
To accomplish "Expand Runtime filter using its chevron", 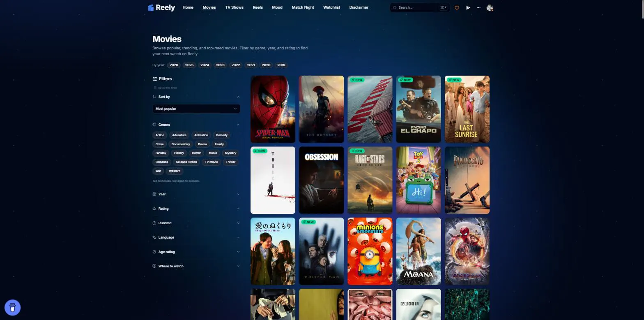I will point(238,223).
